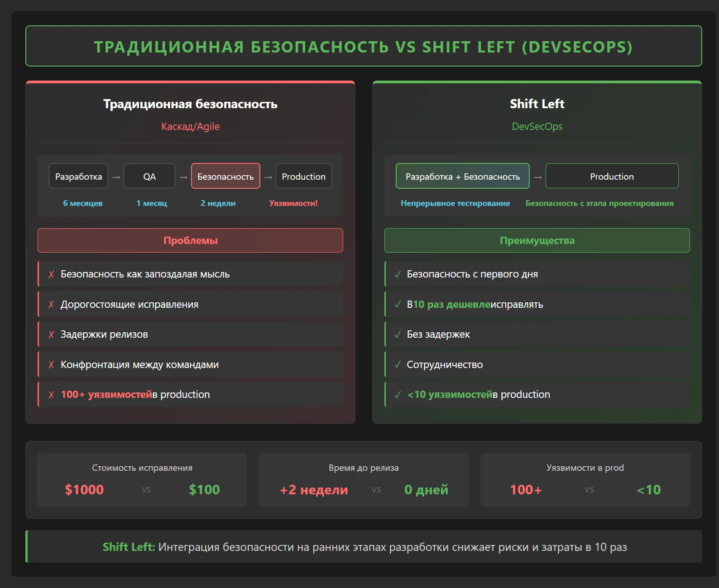Click the "Непрерывное тестирование" label

coord(455,203)
